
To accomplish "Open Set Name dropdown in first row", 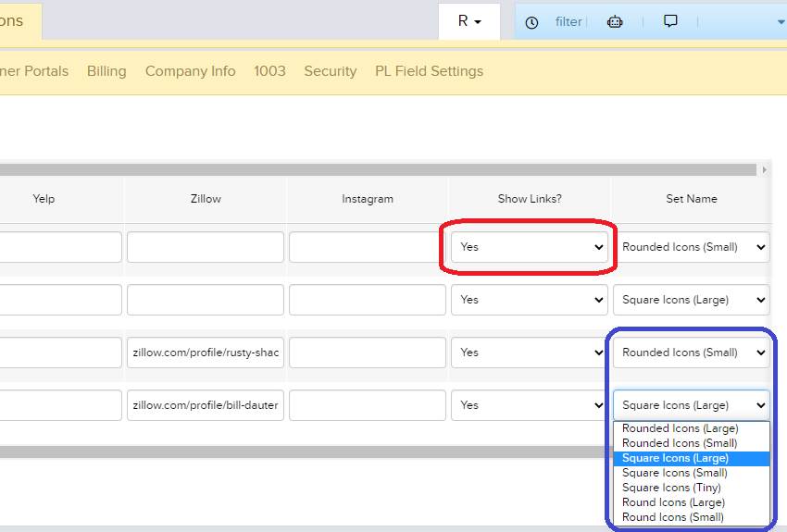I will click(x=692, y=247).
